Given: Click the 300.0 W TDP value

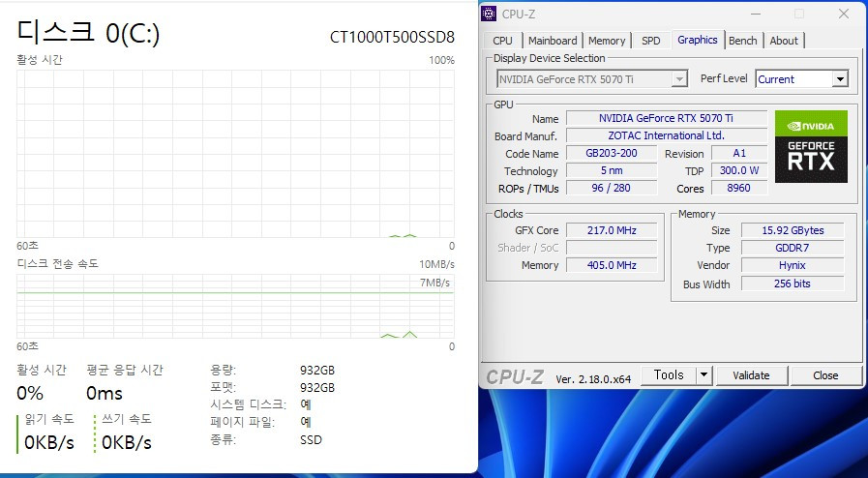Looking at the screenshot, I should (x=739, y=170).
